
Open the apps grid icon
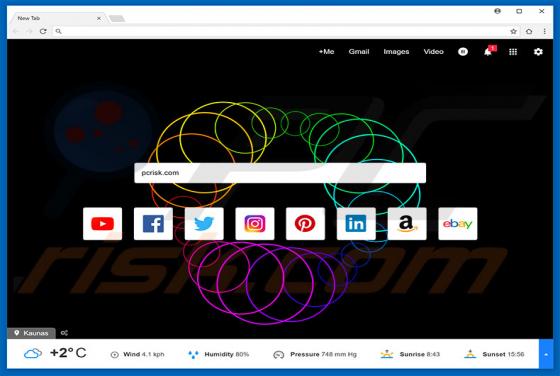point(513,52)
